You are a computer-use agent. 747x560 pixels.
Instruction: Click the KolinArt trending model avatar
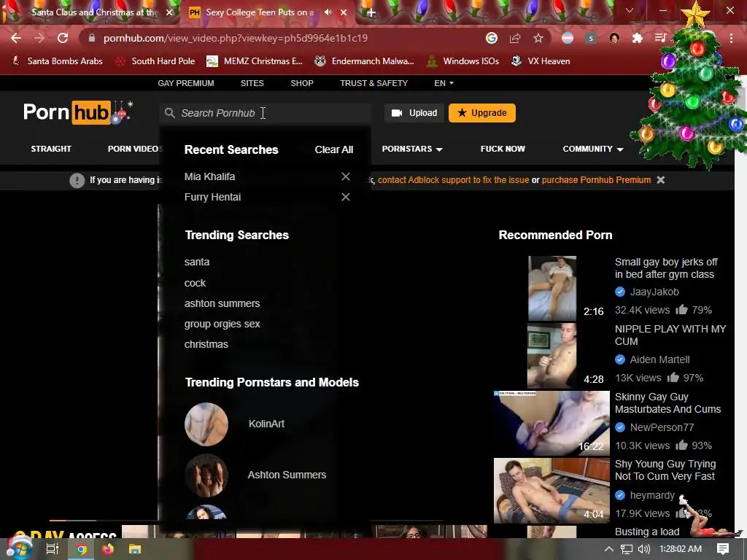coord(206,424)
